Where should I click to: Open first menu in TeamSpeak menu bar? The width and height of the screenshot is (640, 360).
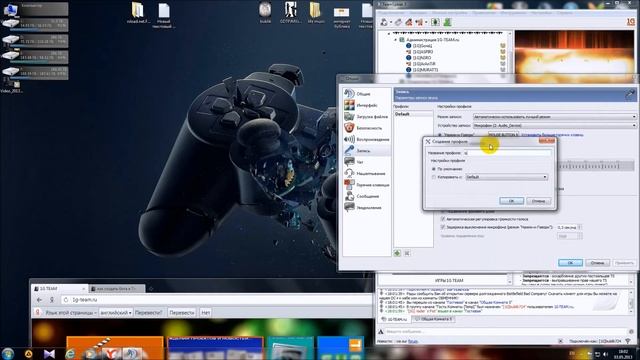(391, 13)
